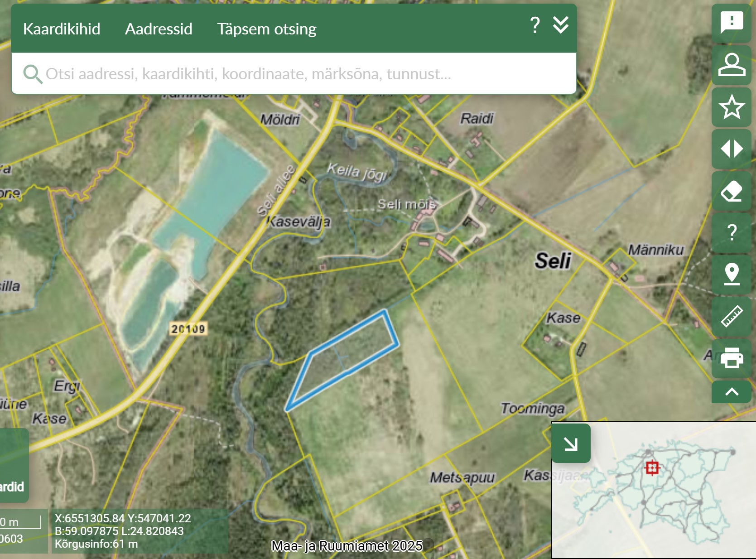Select the eraser tool to clear drawings
Image resolution: width=756 pixels, height=559 pixels.
click(x=731, y=191)
